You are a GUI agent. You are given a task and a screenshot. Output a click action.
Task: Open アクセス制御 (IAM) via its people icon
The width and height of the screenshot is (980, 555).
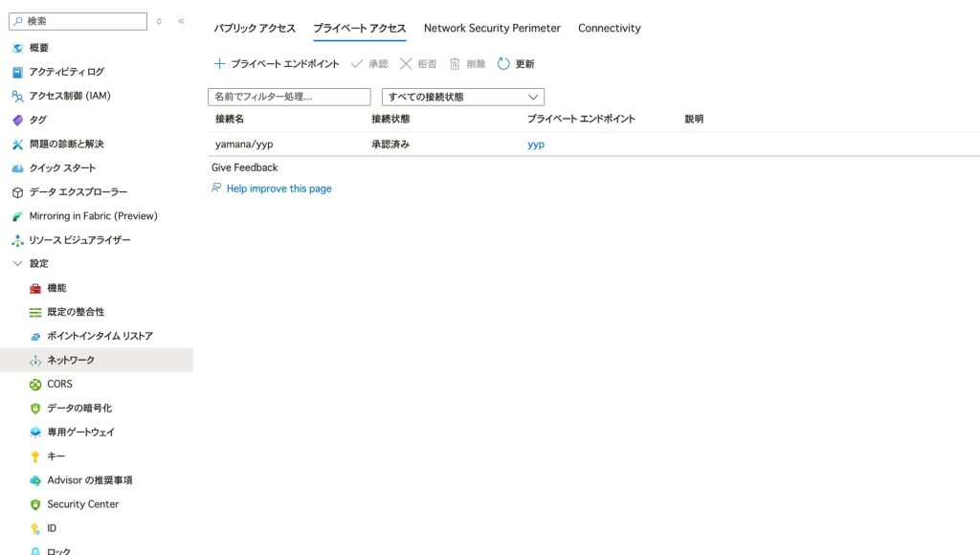tap(17, 96)
